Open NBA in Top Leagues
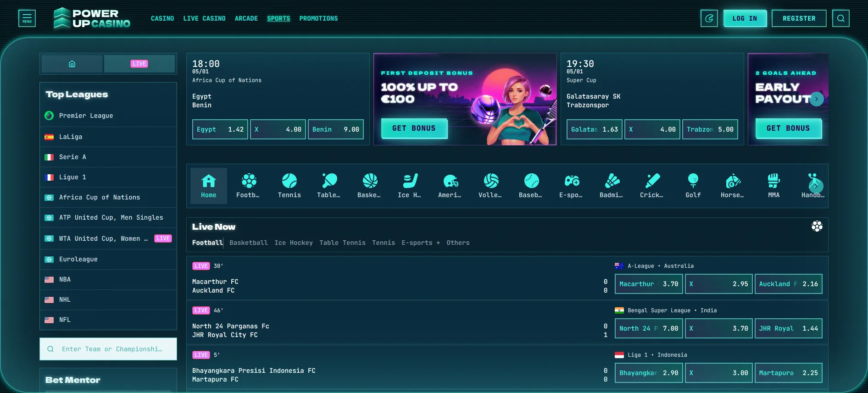The width and height of the screenshot is (868, 393). tap(108, 279)
